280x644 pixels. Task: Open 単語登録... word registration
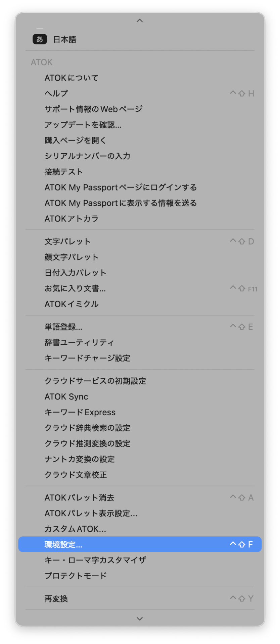(x=140, y=327)
